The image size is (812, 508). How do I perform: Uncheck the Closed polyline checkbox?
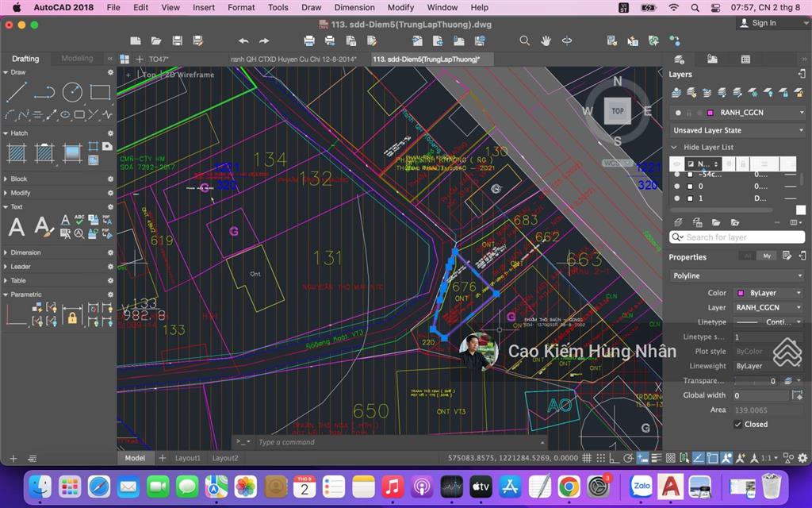point(738,424)
